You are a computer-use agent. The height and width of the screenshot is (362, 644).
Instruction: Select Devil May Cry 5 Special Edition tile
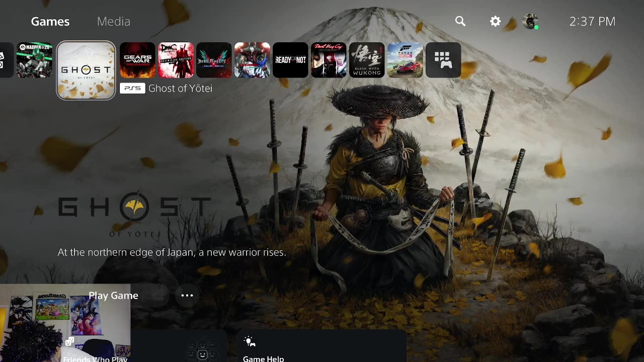(214, 60)
